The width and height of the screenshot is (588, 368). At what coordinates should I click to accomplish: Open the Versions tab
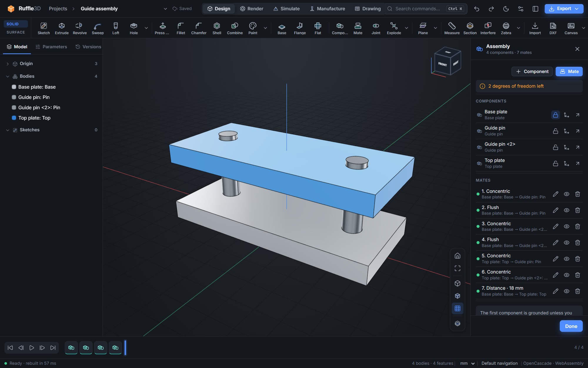tap(88, 47)
